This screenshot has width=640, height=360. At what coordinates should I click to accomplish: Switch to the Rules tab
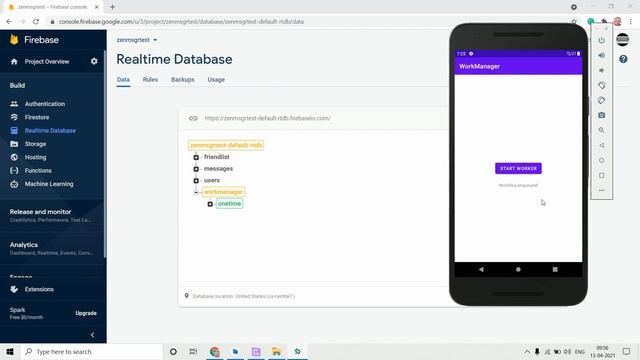(150, 80)
